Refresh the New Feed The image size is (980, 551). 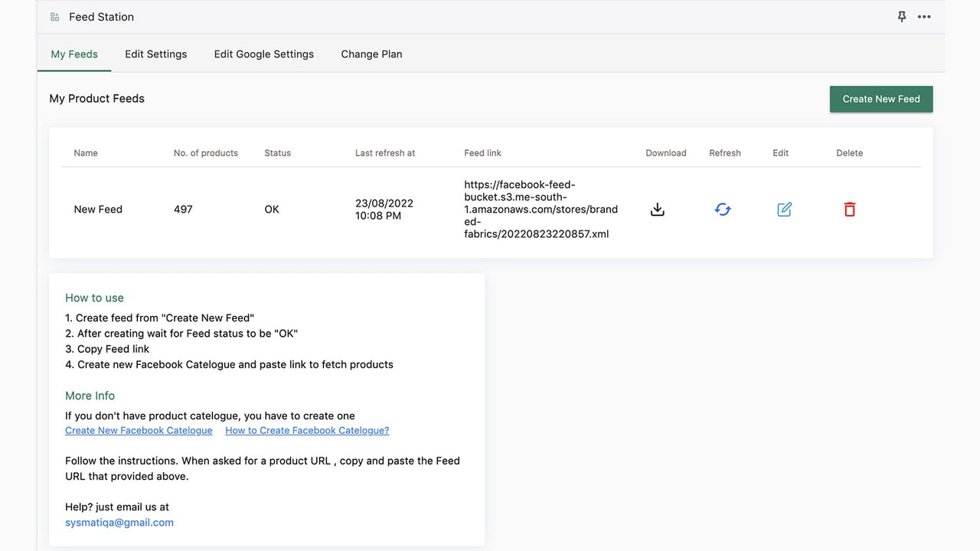click(723, 210)
